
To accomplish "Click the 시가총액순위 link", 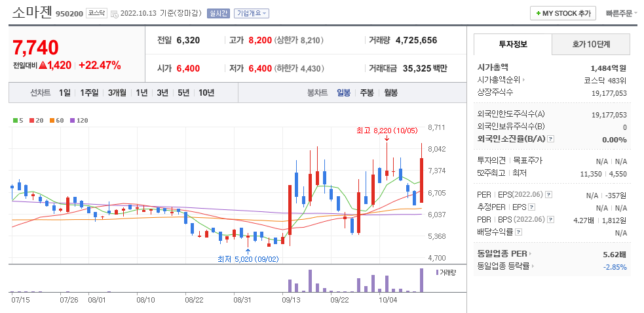I will click(499, 80).
